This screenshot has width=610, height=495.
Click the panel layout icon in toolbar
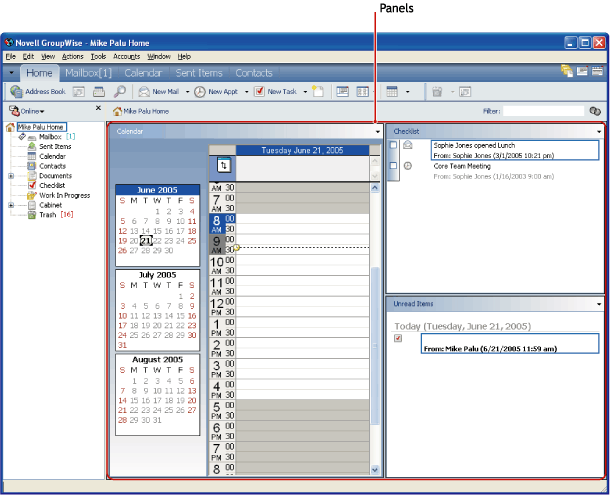pyautogui.click(x=363, y=92)
